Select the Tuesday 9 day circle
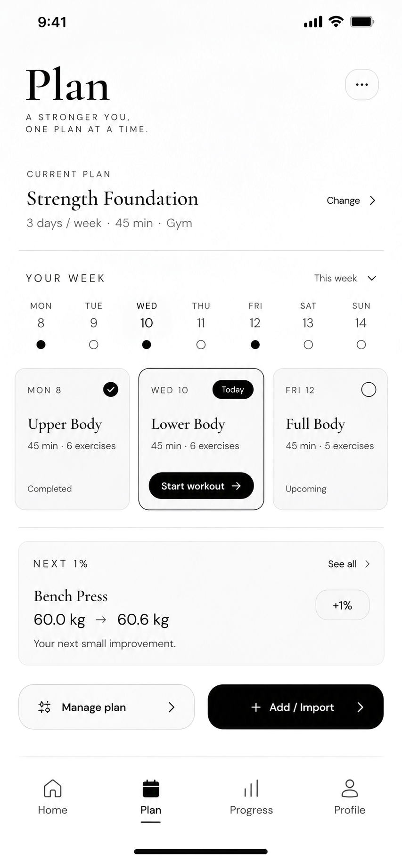Screen dimensions: 402x868 [94, 345]
